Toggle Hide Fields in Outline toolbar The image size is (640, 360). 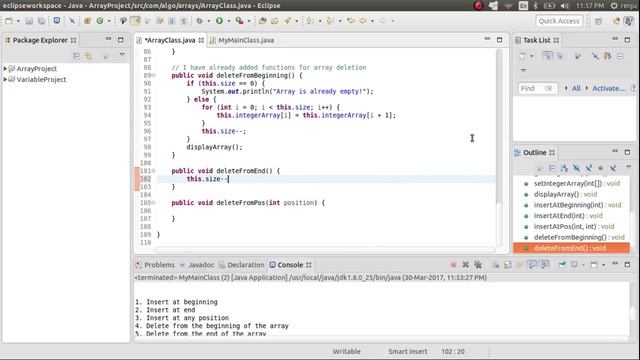click(576, 168)
